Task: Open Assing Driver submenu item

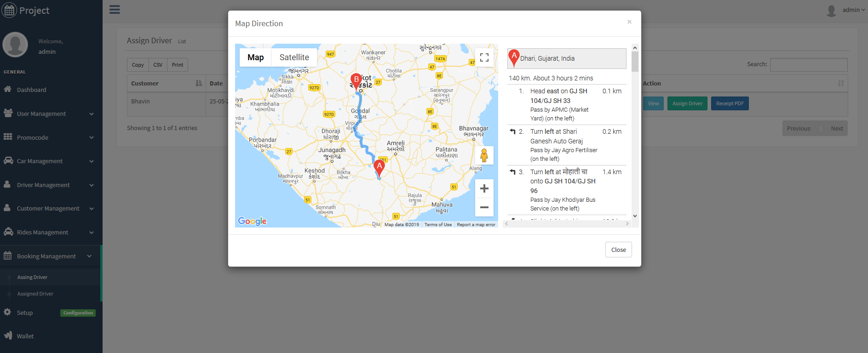Action: tap(32, 277)
